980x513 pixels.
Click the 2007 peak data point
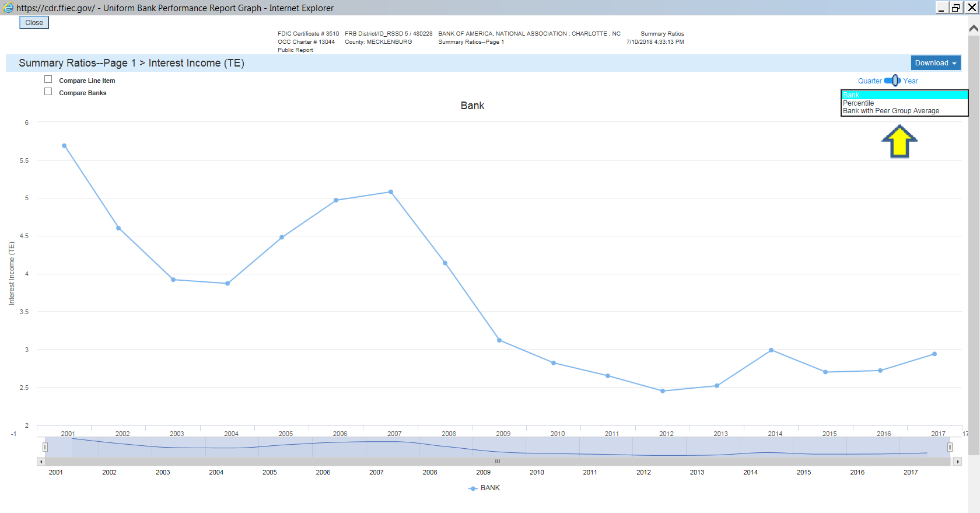[x=391, y=192]
